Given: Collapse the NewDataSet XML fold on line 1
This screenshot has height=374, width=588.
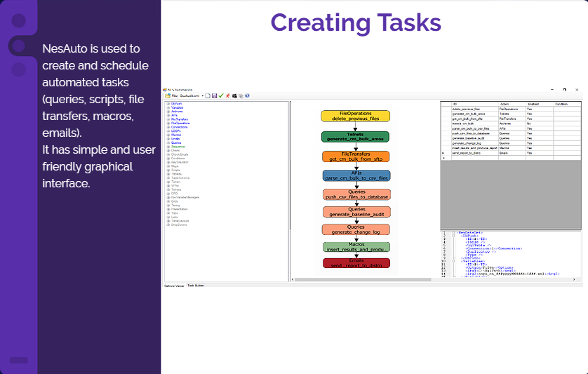Looking at the screenshot, I should pos(453,233).
